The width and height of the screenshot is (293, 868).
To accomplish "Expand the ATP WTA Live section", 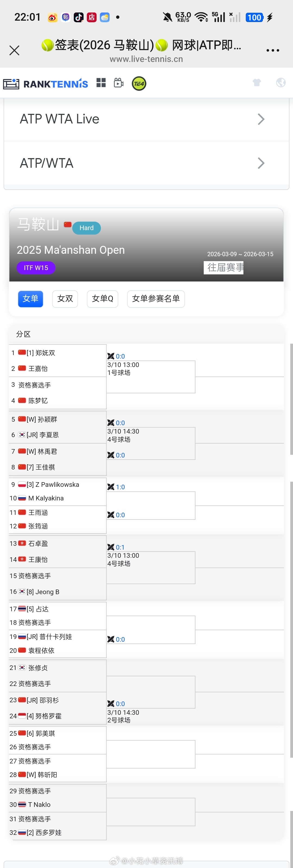I will (146, 119).
